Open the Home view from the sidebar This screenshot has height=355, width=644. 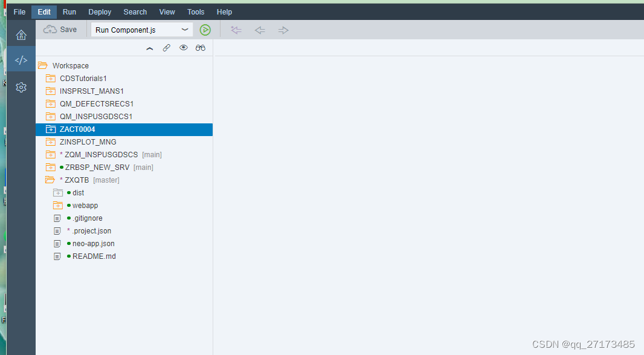(x=21, y=34)
